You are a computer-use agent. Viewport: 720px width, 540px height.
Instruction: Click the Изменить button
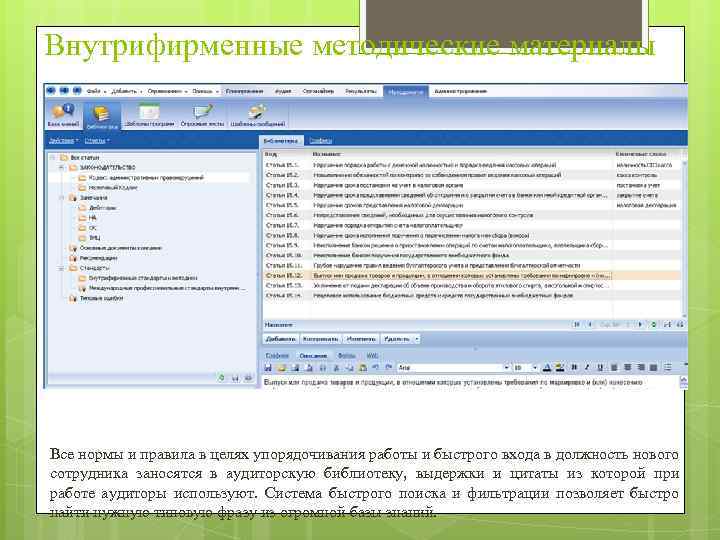tap(361, 339)
